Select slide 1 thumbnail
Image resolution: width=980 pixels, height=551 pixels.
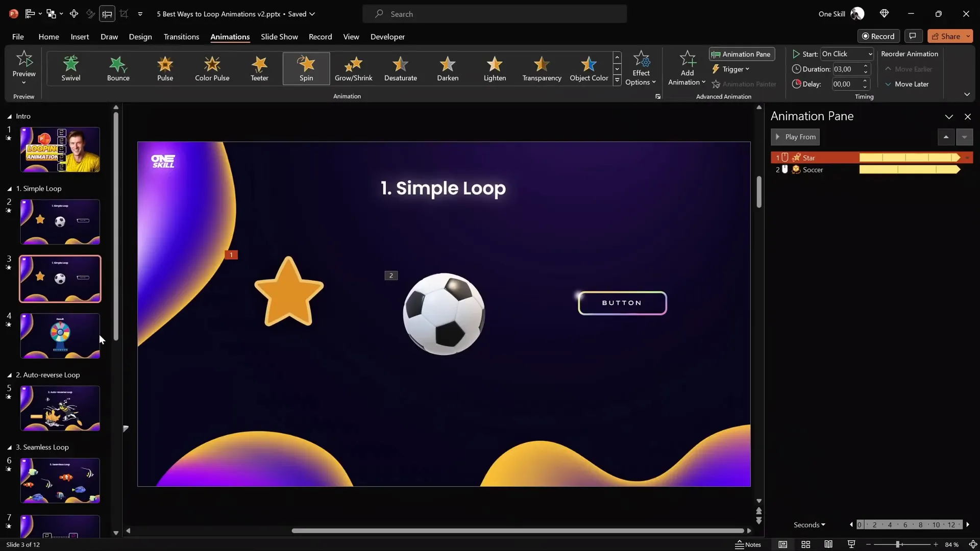(x=60, y=149)
